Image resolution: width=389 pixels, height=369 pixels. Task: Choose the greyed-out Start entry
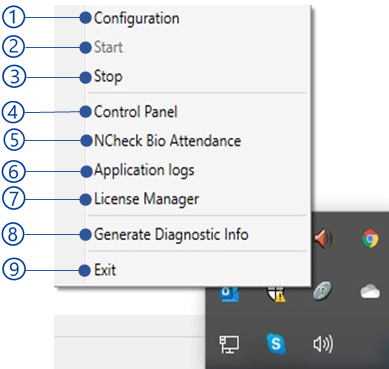tap(108, 47)
